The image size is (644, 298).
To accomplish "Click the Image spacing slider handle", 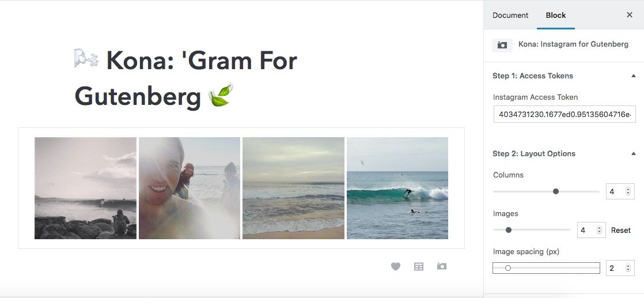I will (x=508, y=268).
